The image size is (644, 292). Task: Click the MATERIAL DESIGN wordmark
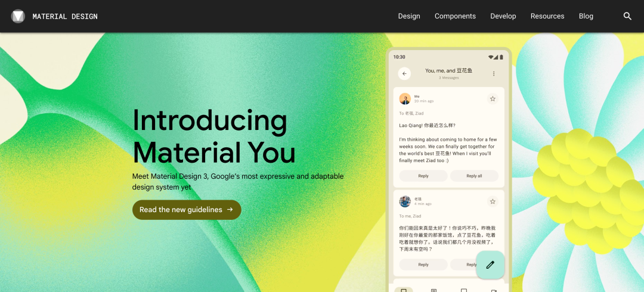coord(65,17)
